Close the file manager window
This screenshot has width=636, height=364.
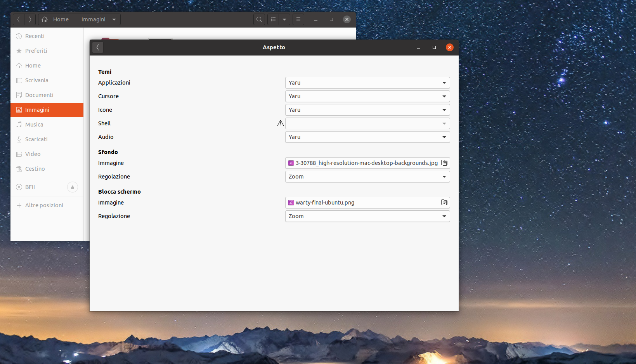pos(347,19)
